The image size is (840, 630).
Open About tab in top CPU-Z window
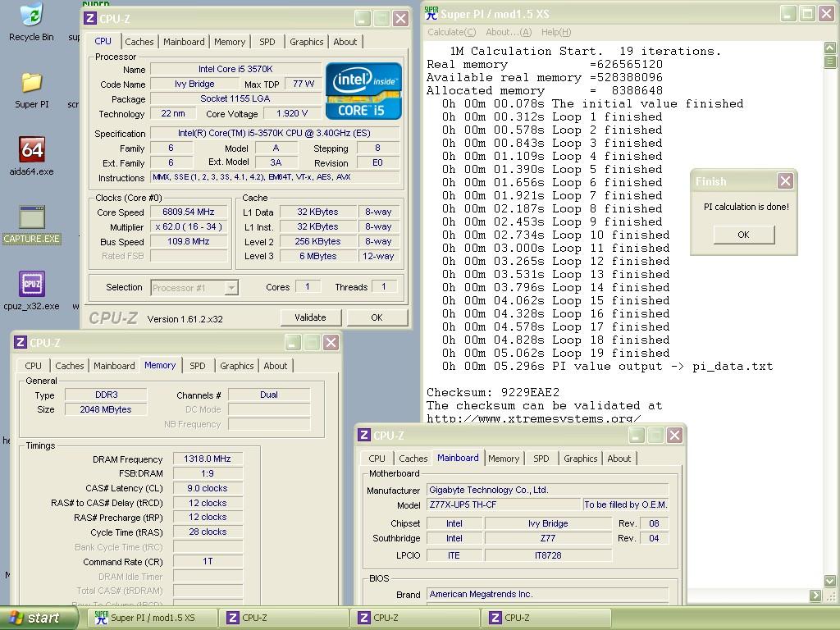pyautogui.click(x=345, y=42)
